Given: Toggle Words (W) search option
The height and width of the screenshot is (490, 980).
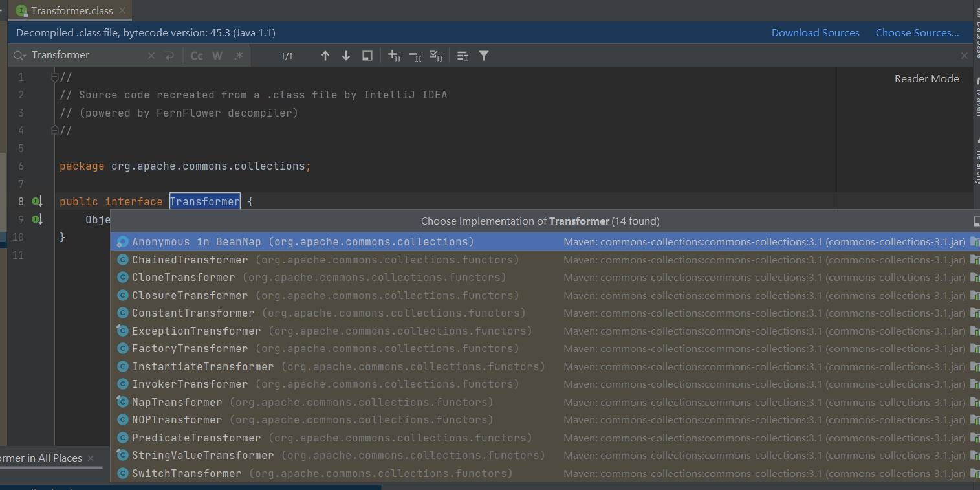Looking at the screenshot, I should tap(217, 56).
